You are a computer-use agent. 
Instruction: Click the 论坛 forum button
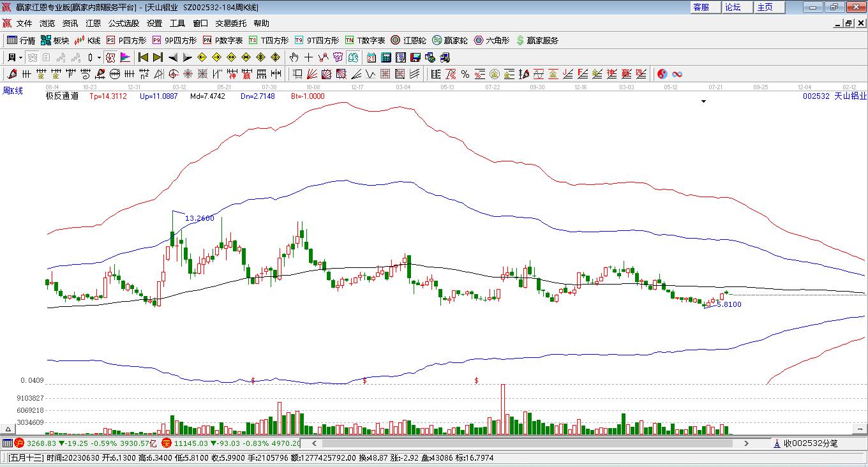733,7
